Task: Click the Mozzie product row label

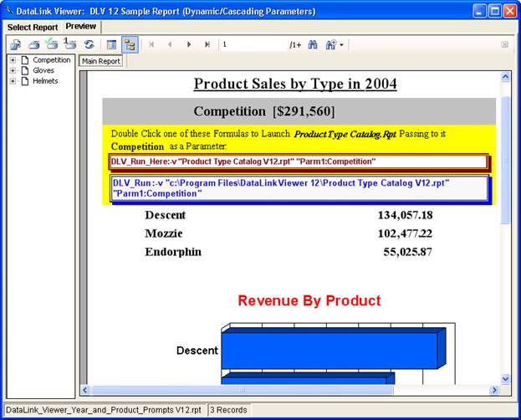Action: pos(163,233)
